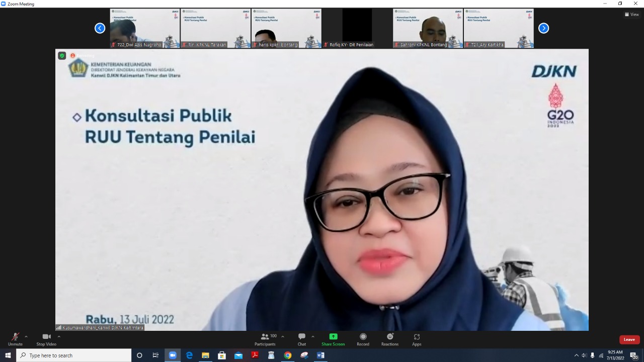Expand audio options arrow next to Unmute
Screen dimensions: 644x362
point(26,336)
